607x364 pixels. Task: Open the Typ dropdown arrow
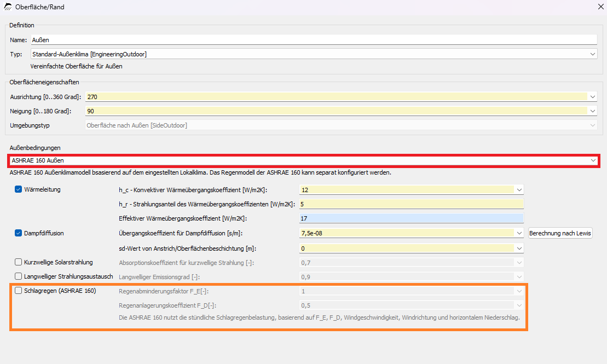click(593, 54)
